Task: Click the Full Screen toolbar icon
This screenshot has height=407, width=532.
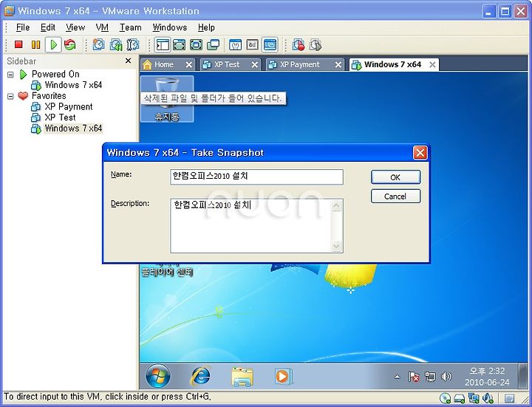Action: pos(196,45)
